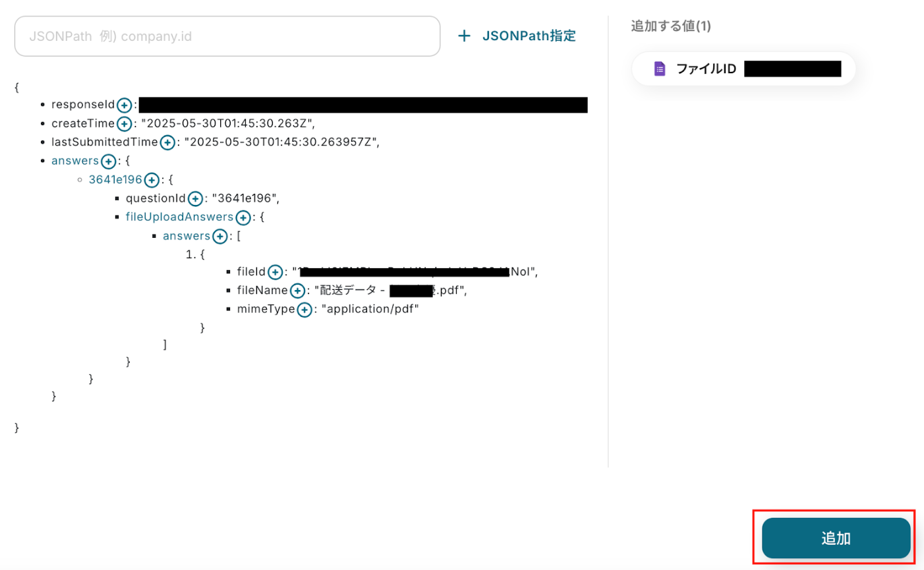
Task: Add lastSubmittedTime using its plus icon
Action: tap(167, 142)
